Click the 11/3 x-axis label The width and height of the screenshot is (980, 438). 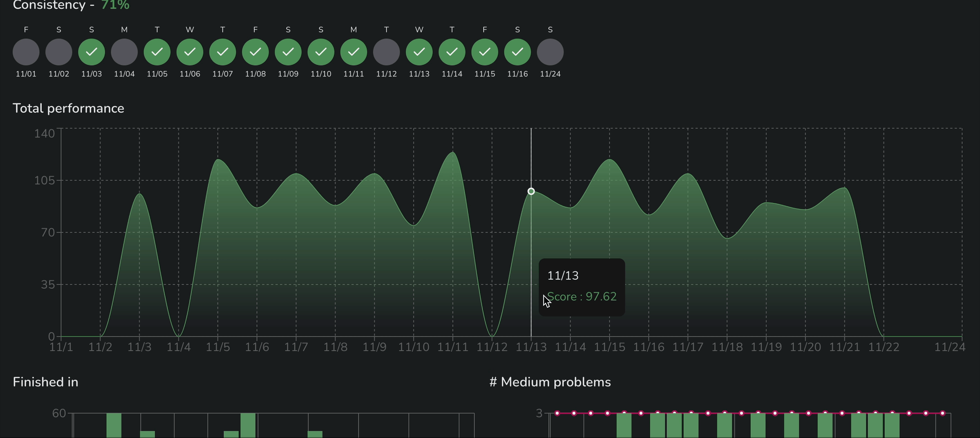tap(139, 347)
